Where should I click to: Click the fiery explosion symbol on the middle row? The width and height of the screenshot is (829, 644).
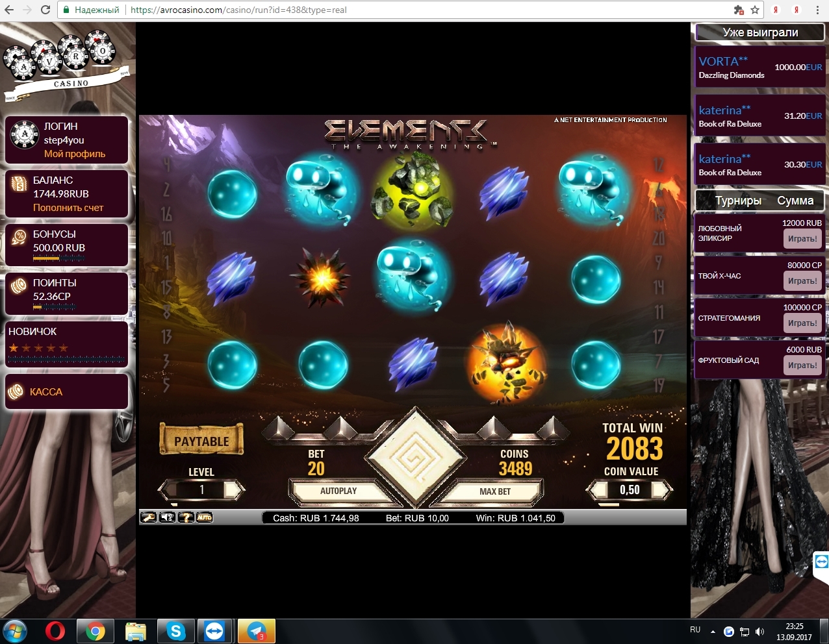(322, 279)
